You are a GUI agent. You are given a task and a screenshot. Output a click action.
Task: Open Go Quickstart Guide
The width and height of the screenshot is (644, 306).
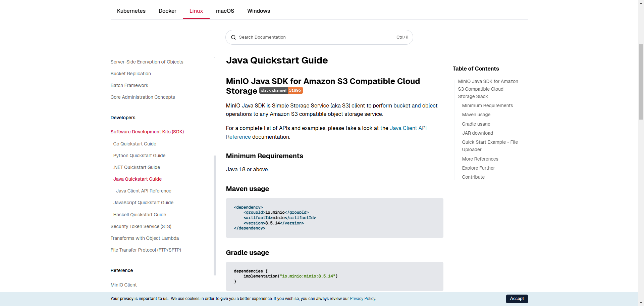click(135, 144)
